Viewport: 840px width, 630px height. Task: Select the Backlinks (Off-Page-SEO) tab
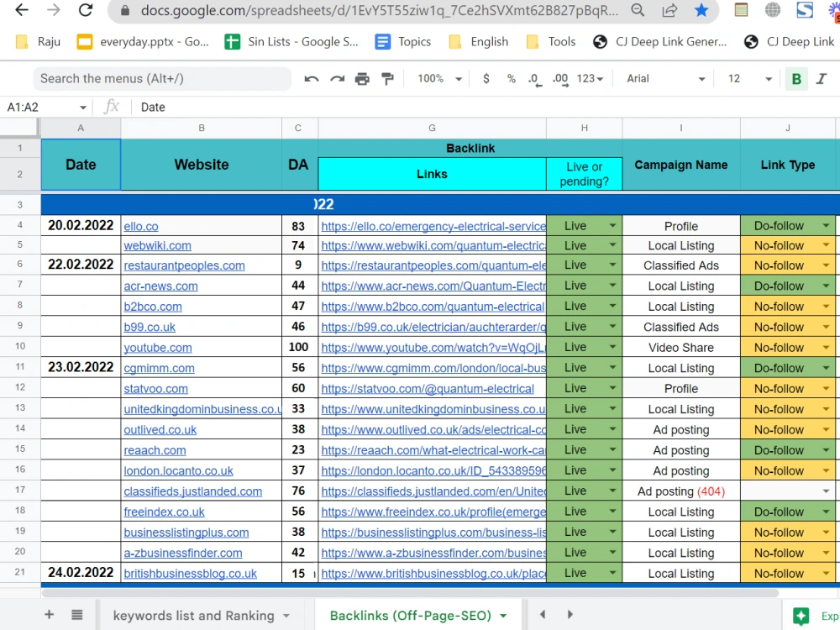pyautogui.click(x=411, y=616)
